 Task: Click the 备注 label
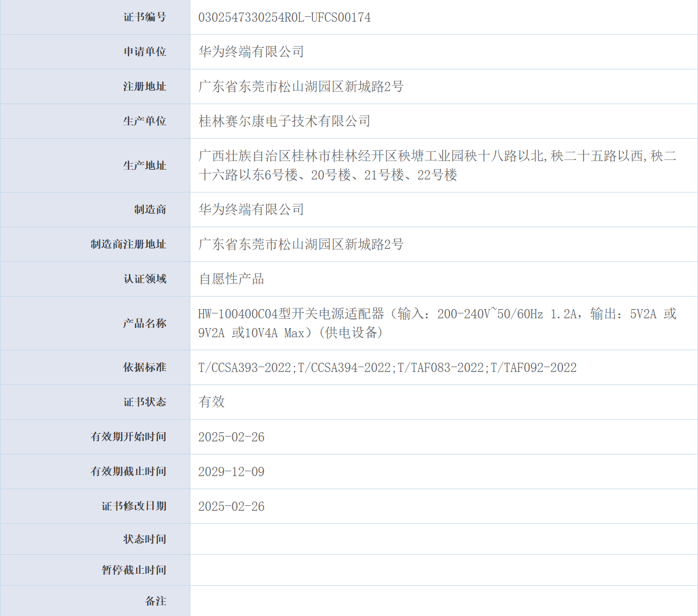click(x=156, y=601)
